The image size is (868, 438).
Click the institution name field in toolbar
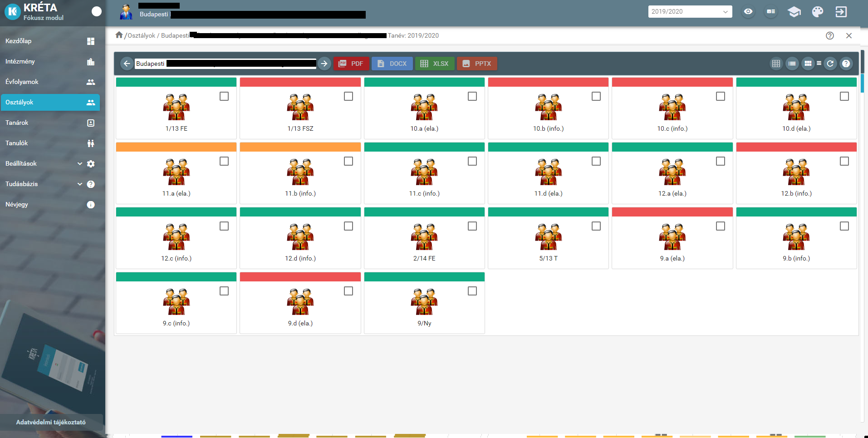(x=226, y=64)
